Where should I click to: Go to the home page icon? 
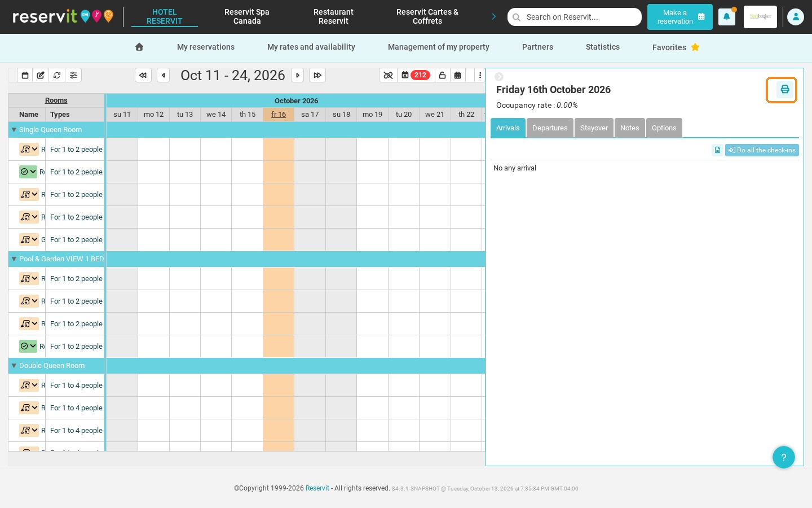[139, 47]
